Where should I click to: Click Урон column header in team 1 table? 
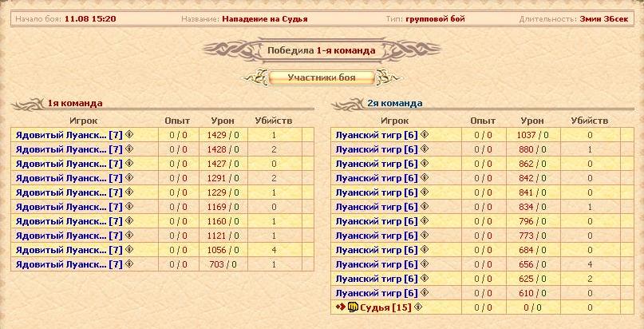tap(223, 121)
